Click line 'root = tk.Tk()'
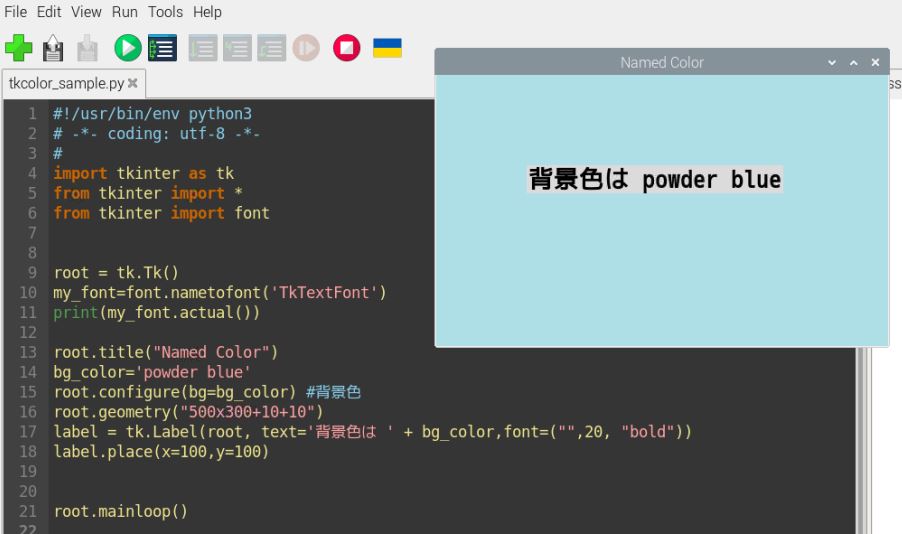The height and width of the screenshot is (534, 902). tap(116, 272)
